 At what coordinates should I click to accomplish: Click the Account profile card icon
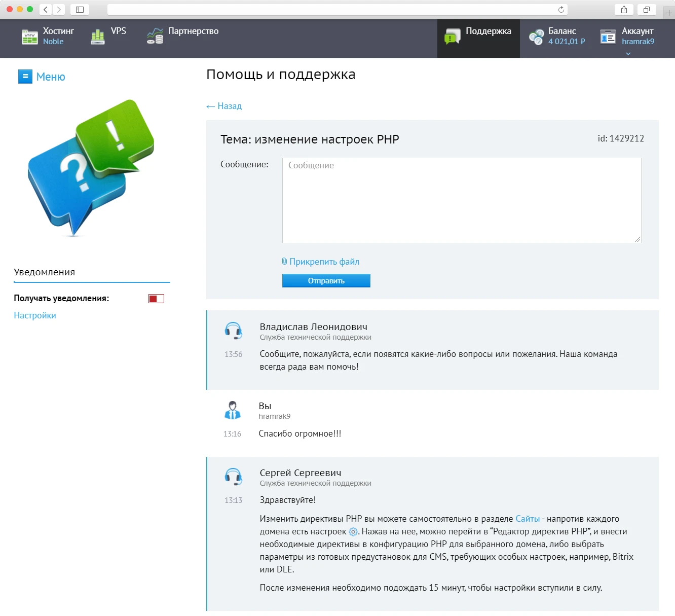coord(608,37)
